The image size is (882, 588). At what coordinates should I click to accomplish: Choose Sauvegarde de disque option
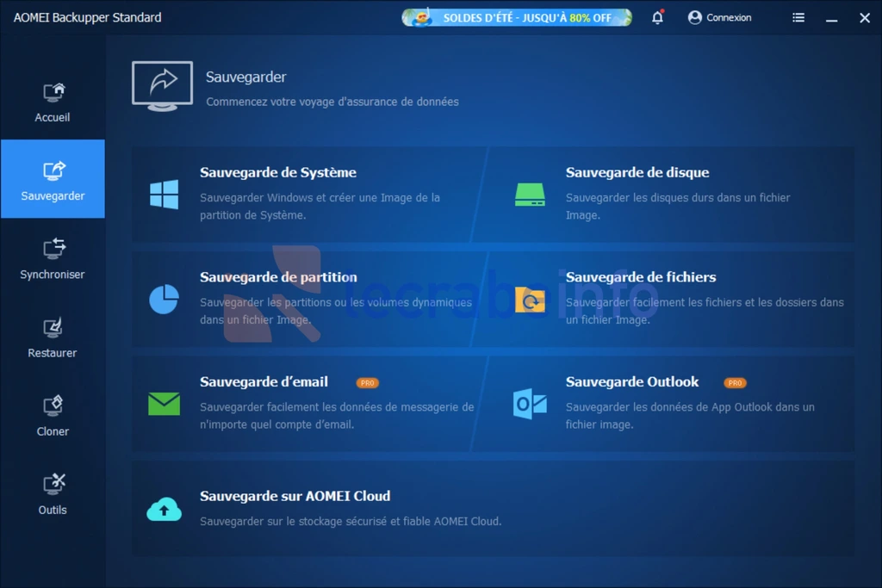coord(637,172)
